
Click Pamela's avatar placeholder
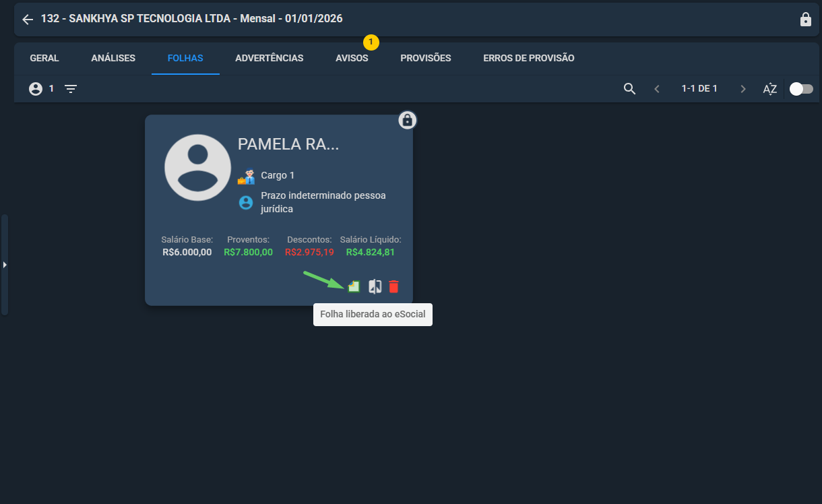pos(198,168)
